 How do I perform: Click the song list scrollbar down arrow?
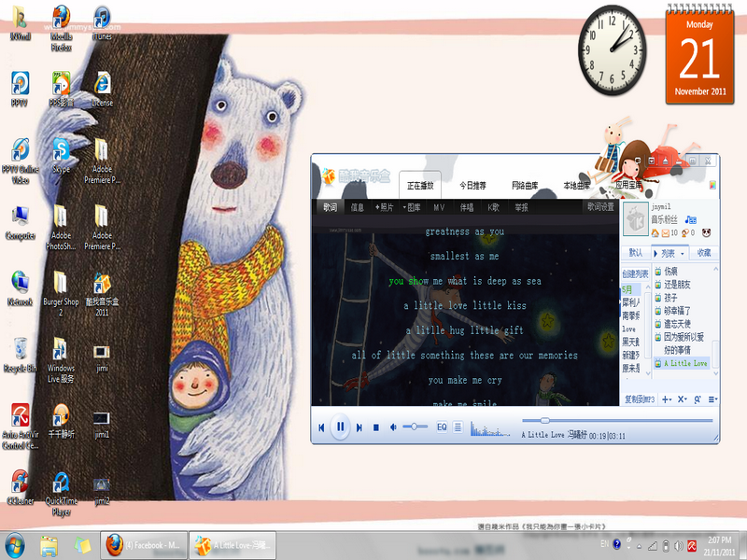(714, 374)
